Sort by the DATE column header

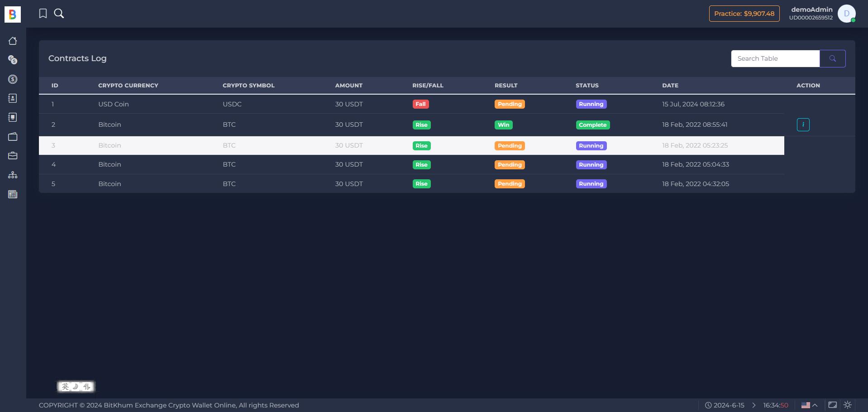tap(670, 85)
